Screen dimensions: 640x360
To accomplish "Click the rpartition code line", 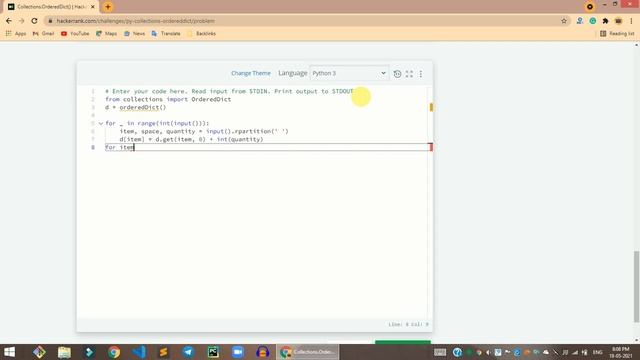I will [204, 131].
